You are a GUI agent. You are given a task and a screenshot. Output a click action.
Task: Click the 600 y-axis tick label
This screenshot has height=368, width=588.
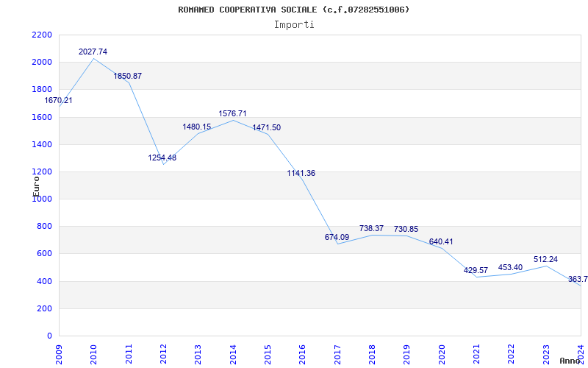(45, 254)
